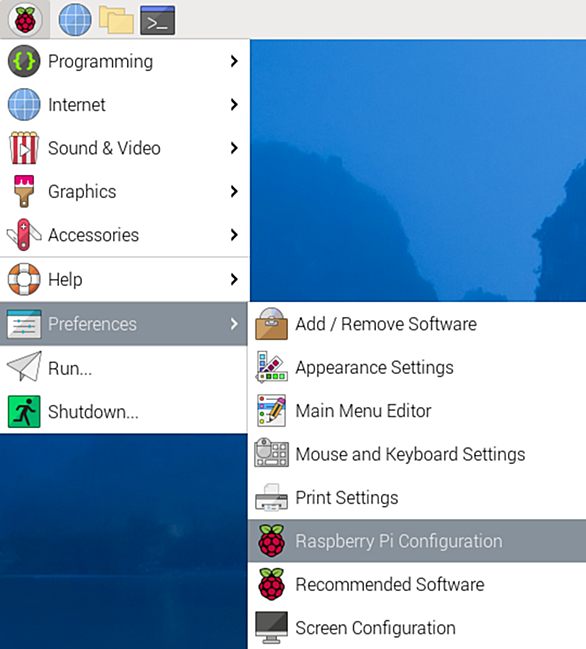586x649 pixels.
Task: Click the Main Menu Editor pencil icon
Action: 271,411
